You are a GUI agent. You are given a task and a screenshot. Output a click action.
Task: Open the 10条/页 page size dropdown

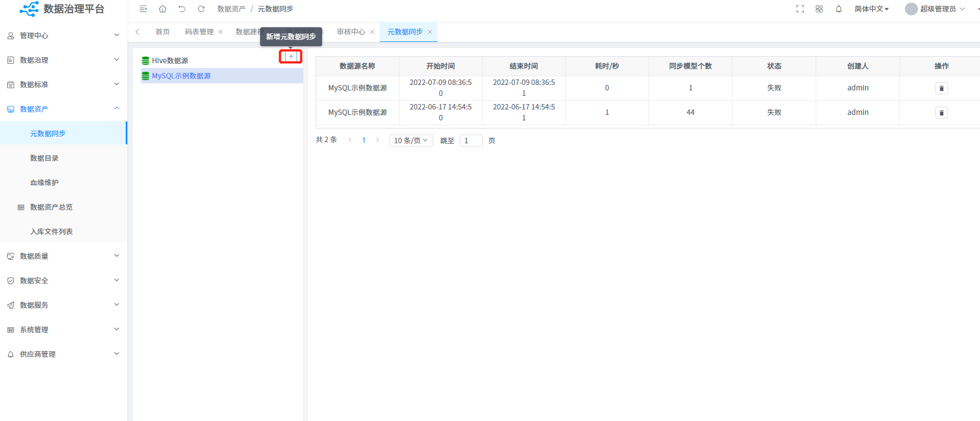click(x=411, y=141)
